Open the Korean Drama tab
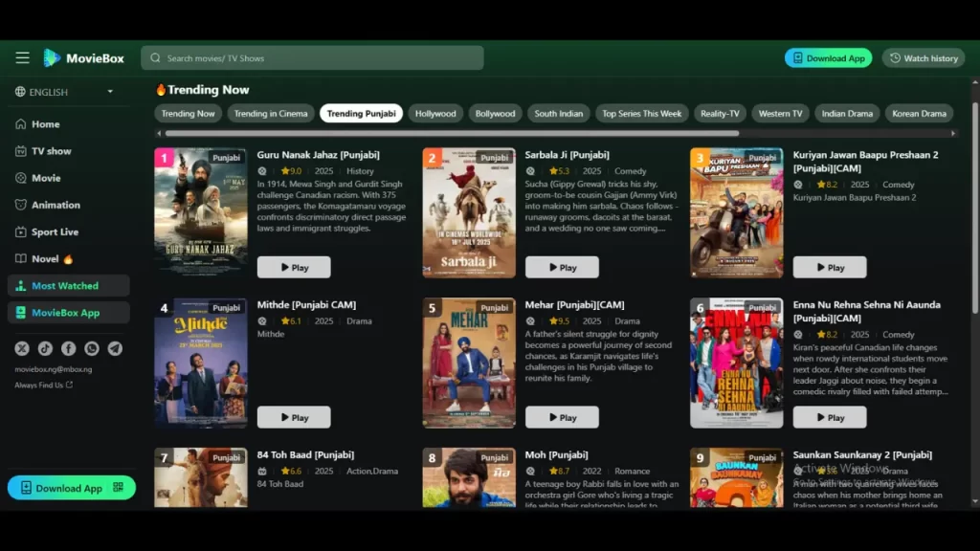Viewport: 980px width, 551px height. (920, 113)
